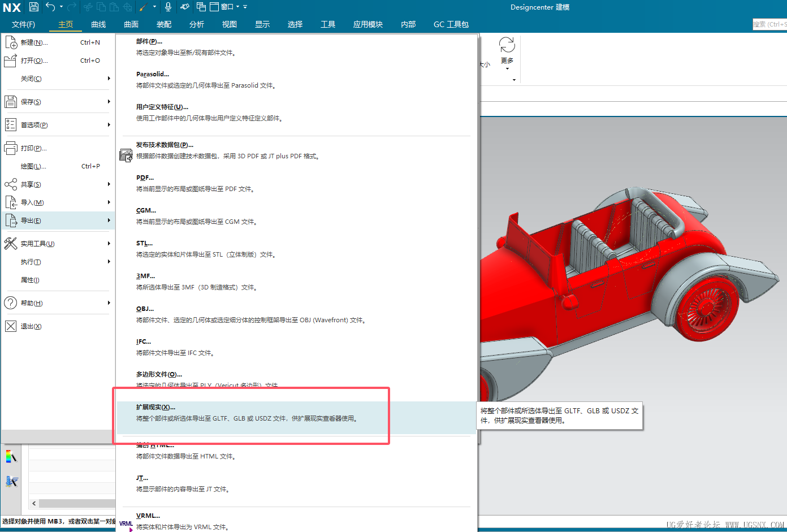Click the 导出(E) export icon
The image size is (787, 532).
coord(11,220)
